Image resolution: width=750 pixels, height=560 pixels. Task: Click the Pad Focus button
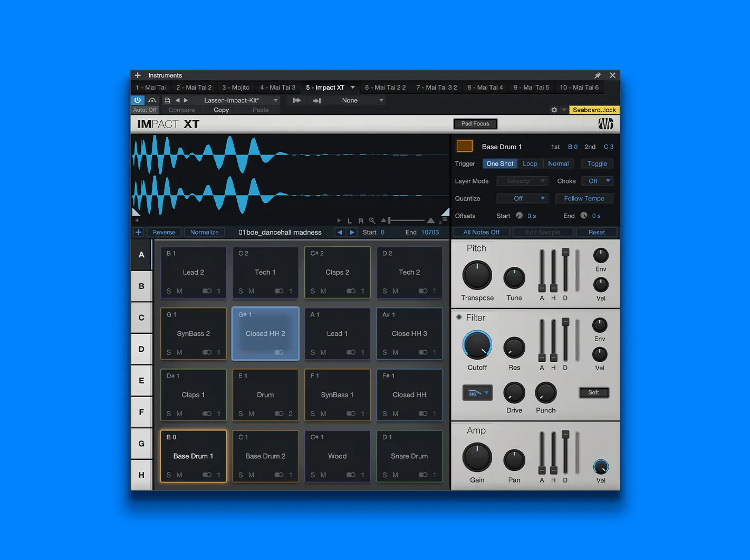tap(475, 123)
